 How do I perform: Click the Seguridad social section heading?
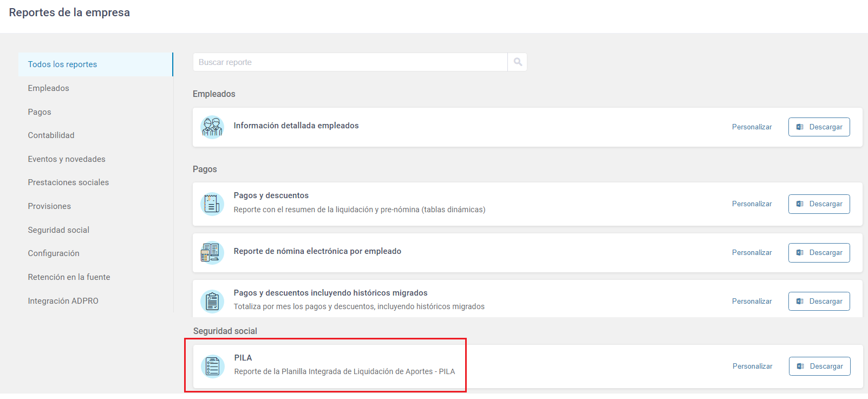click(x=225, y=331)
